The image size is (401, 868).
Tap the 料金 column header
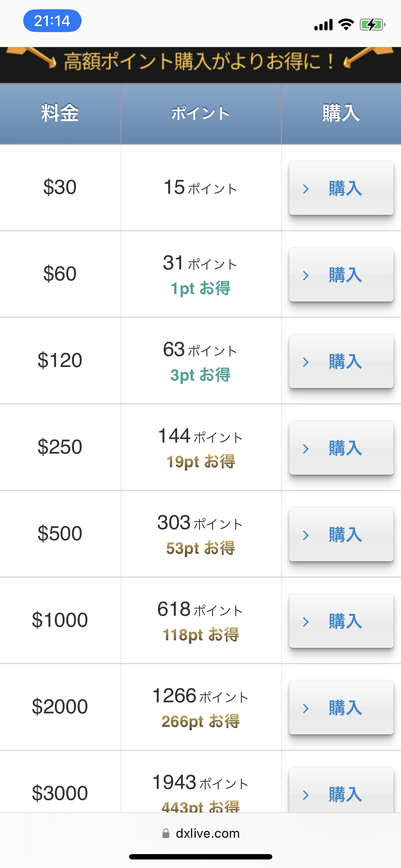pyautogui.click(x=60, y=113)
